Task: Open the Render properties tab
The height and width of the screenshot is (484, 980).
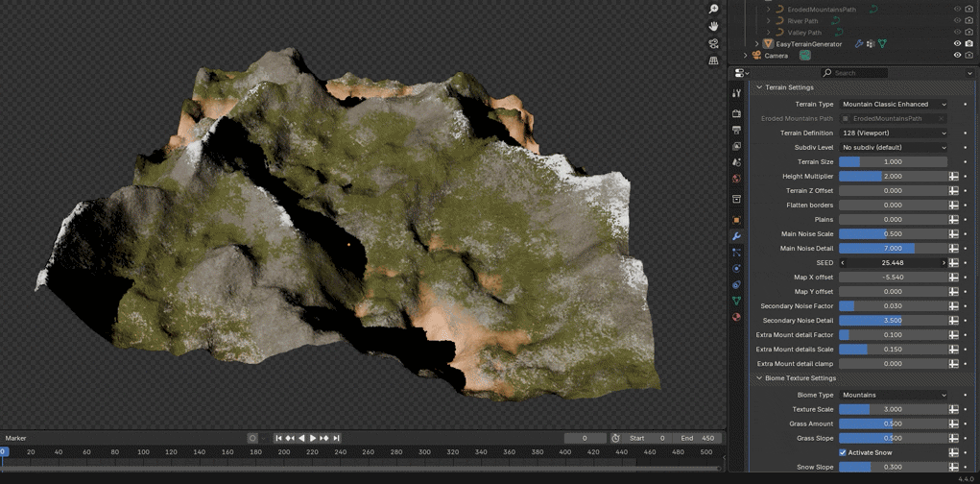Action: coord(736,114)
